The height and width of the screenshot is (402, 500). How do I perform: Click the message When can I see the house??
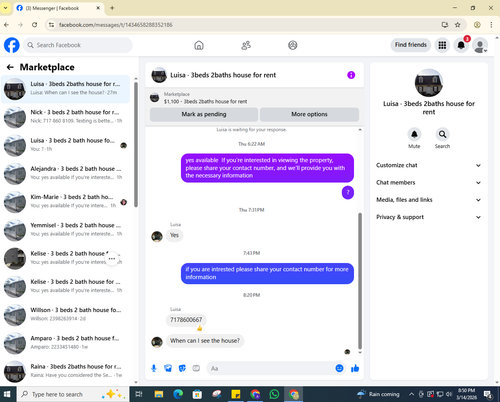coord(205,341)
